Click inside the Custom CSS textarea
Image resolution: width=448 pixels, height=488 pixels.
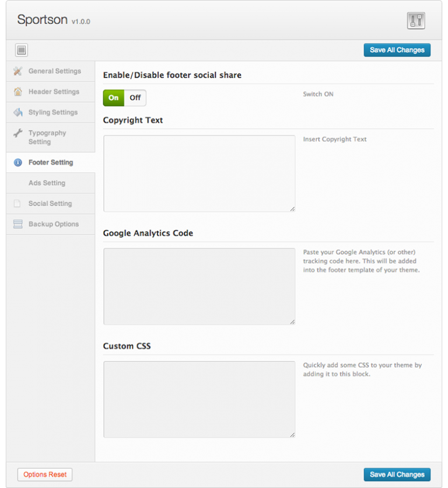pos(199,399)
